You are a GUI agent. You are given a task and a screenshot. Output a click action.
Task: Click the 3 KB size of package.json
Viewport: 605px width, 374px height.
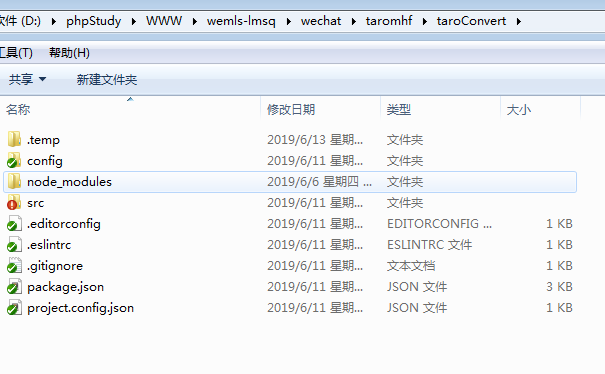tap(559, 287)
